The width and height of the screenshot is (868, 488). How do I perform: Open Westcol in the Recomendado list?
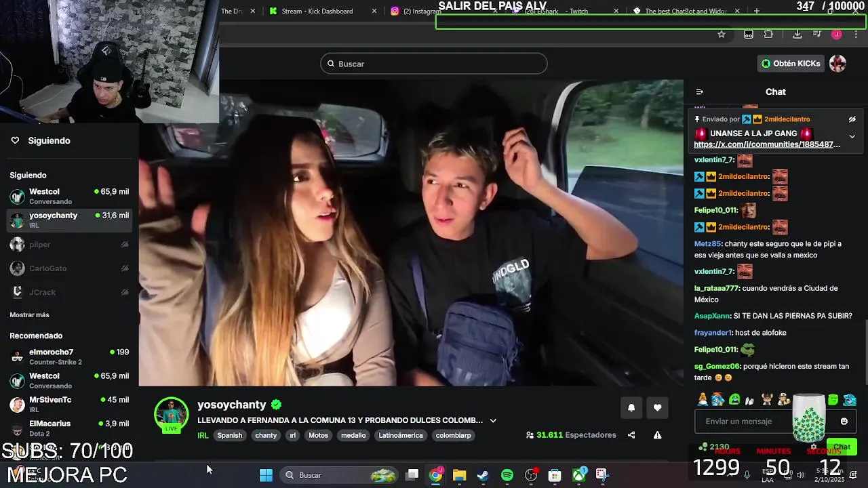pyautogui.click(x=69, y=381)
